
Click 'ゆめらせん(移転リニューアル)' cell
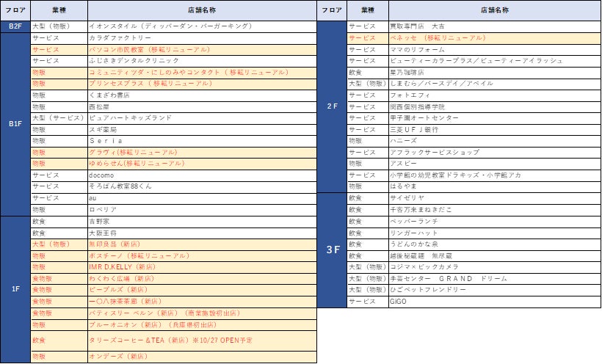pos(203,164)
